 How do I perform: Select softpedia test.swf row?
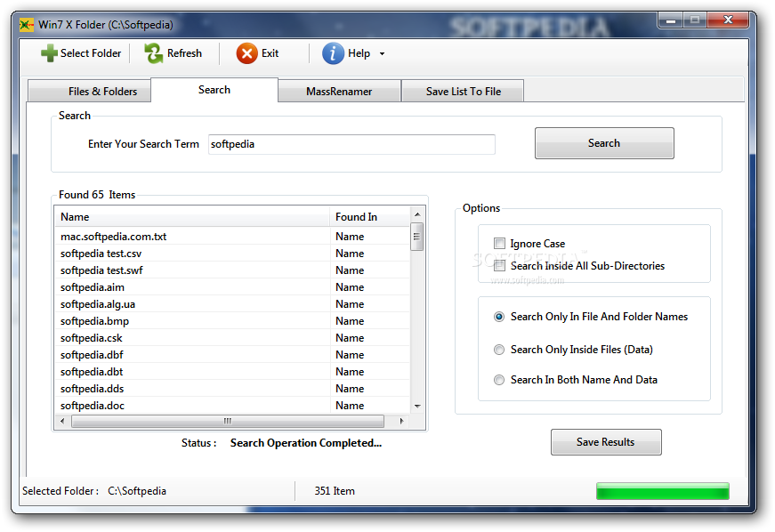point(232,270)
